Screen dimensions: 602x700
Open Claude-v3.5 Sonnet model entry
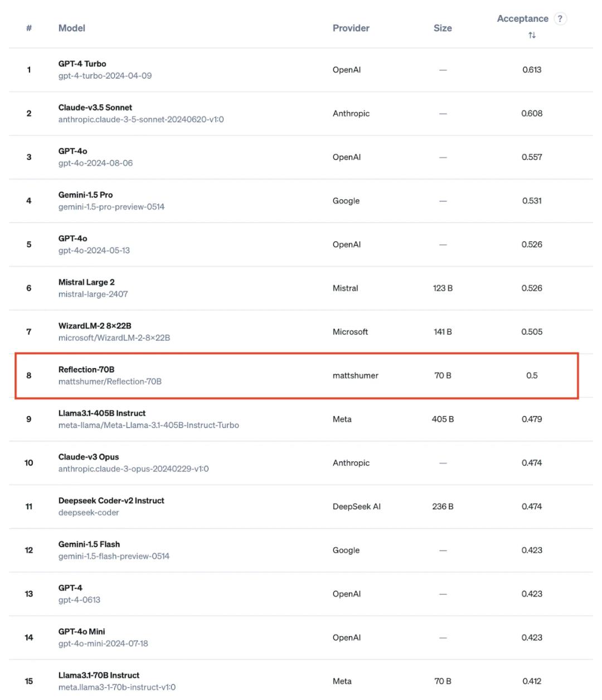(x=95, y=107)
